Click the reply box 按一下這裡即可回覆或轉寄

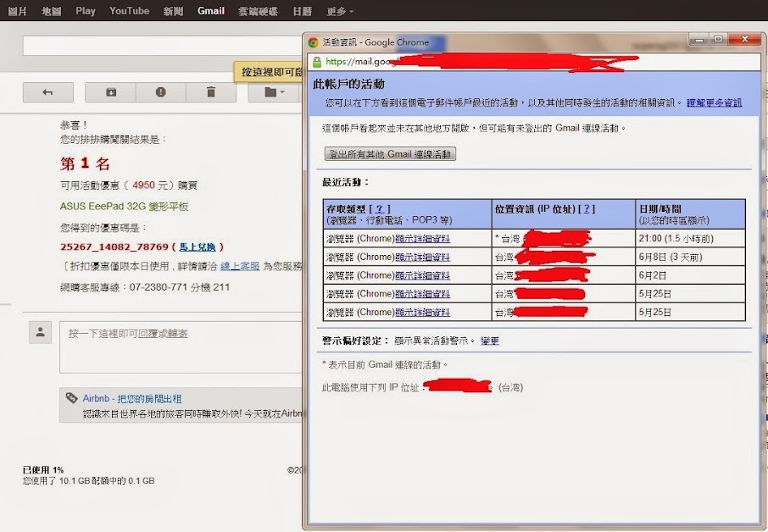pyautogui.click(x=181, y=347)
